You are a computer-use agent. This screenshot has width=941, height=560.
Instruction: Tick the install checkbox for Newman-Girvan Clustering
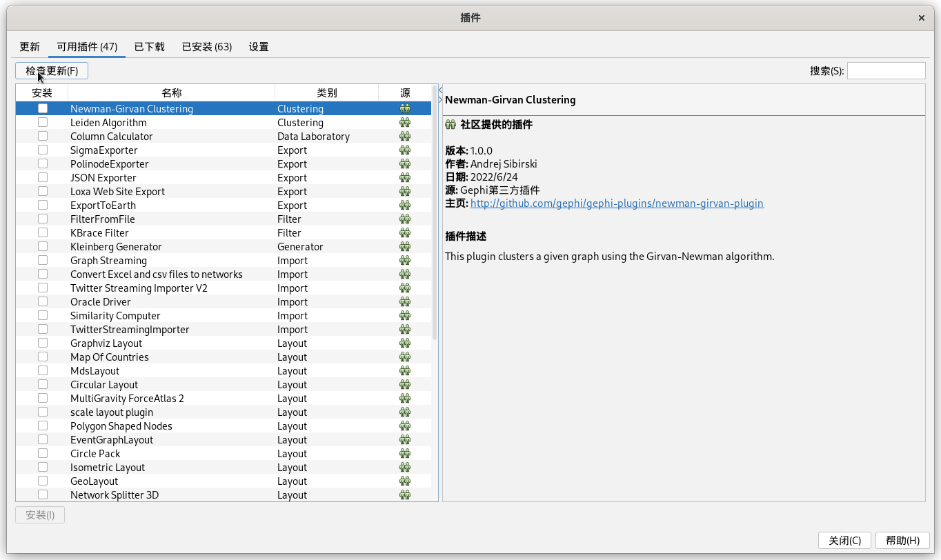pos(43,109)
